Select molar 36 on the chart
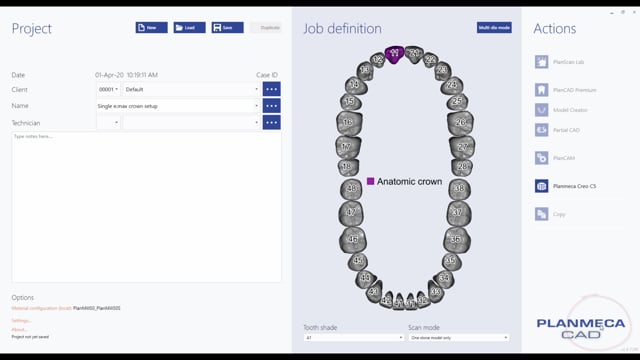640x360 pixels. point(456,240)
